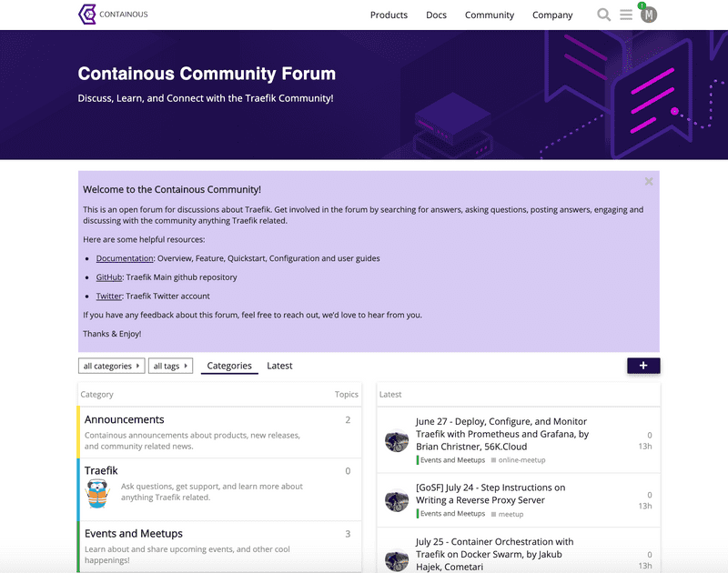728x573 pixels.
Task: Open the Products menu
Action: coord(389,15)
